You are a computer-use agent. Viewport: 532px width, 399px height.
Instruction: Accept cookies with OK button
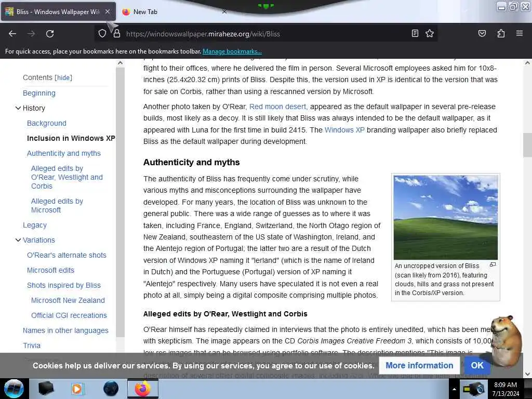click(477, 365)
